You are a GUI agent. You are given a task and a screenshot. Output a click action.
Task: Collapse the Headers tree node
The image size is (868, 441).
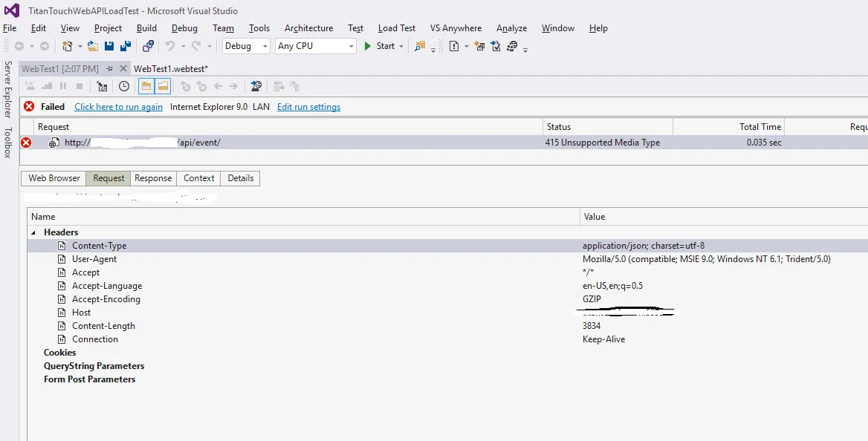[33, 233]
